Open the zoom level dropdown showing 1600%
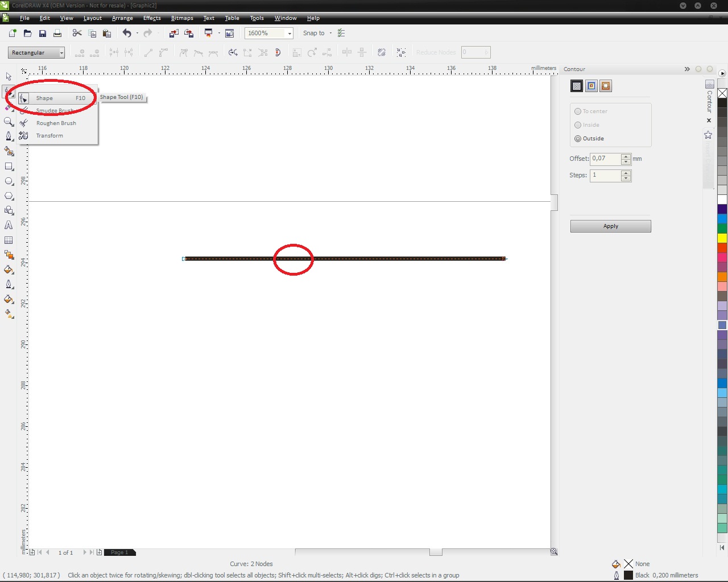 tap(289, 33)
